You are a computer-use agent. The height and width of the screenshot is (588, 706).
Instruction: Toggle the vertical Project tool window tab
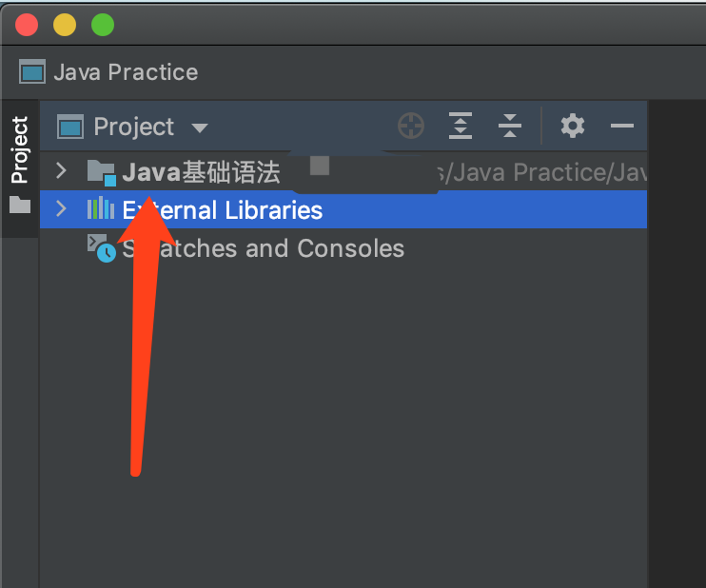[20, 150]
